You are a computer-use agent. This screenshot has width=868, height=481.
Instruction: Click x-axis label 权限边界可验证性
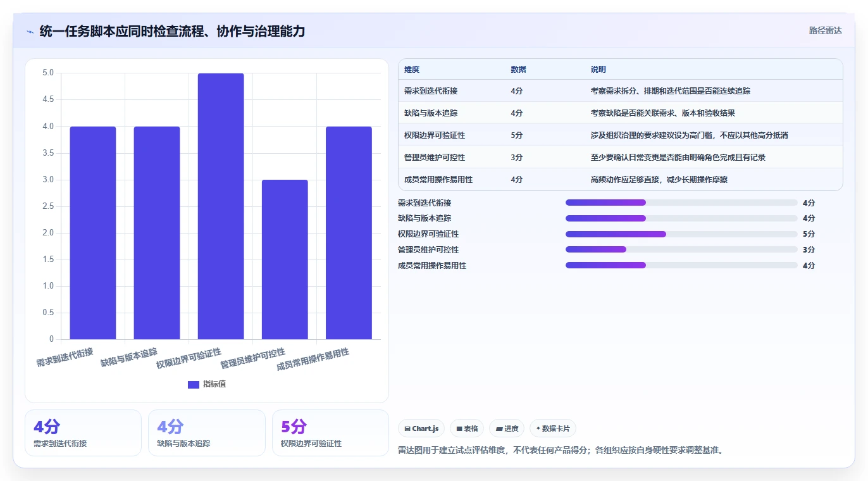[189, 358]
